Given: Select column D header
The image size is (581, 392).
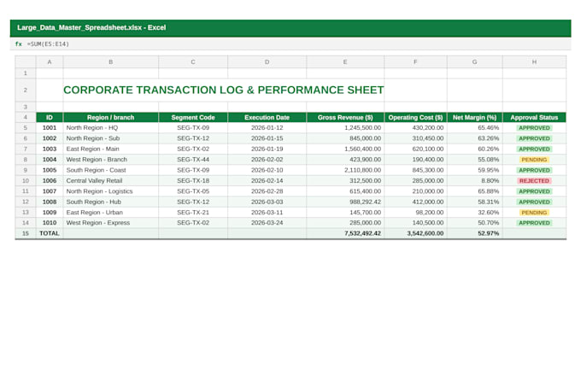Looking at the screenshot, I should [x=267, y=61].
